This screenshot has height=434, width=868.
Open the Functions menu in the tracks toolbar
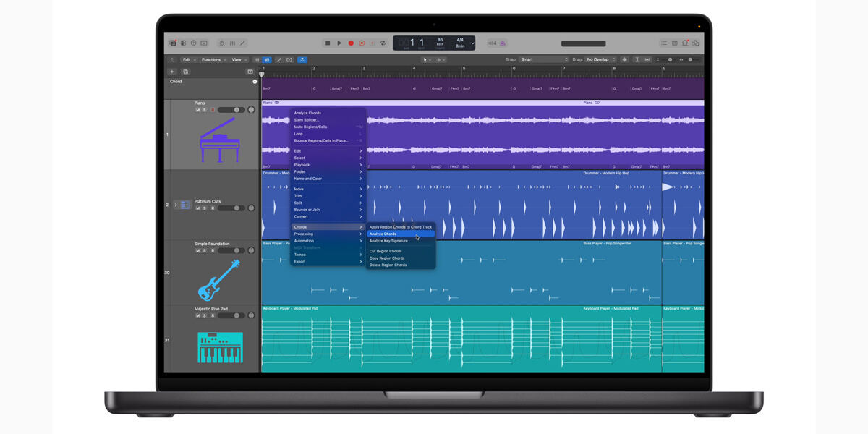213,60
